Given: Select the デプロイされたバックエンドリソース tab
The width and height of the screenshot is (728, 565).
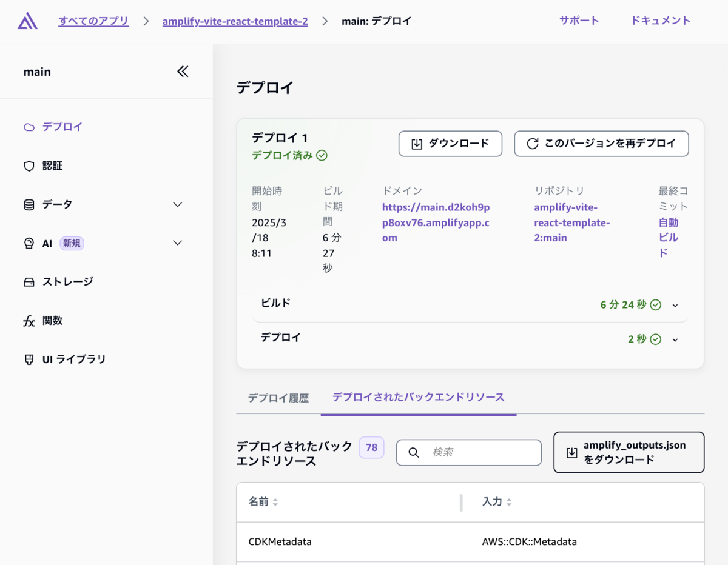Looking at the screenshot, I should click(419, 398).
